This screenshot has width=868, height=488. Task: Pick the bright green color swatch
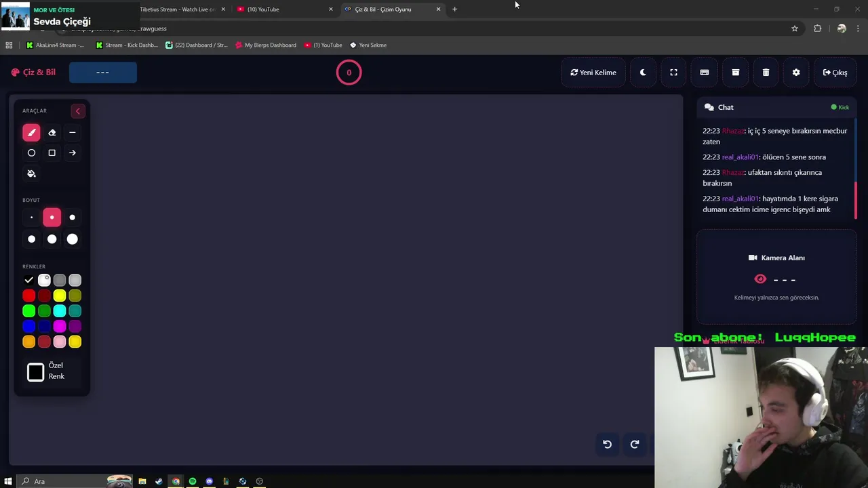click(x=28, y=311)
